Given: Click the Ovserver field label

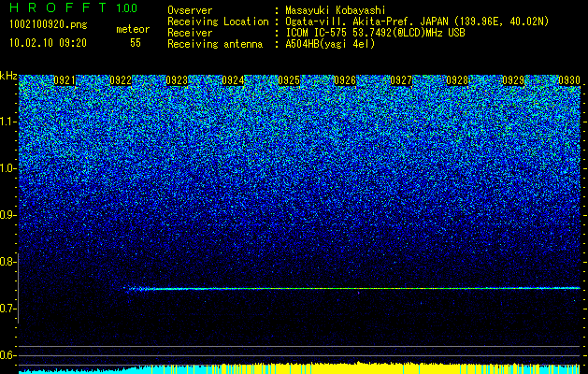Looking at the screenshot, I should tap(190, 10).
